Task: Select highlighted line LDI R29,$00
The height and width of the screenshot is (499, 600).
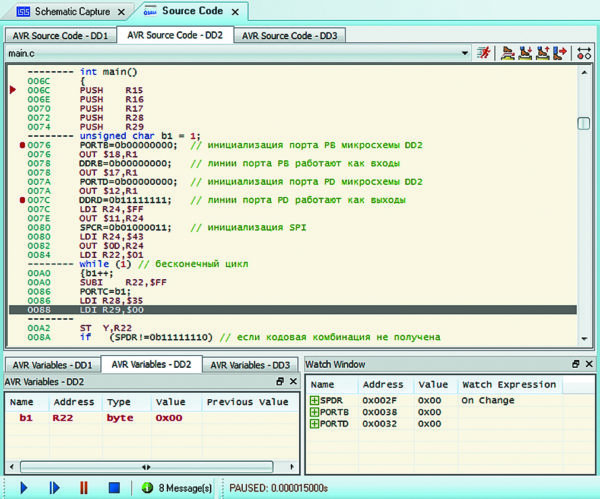Action: [293, 310]
